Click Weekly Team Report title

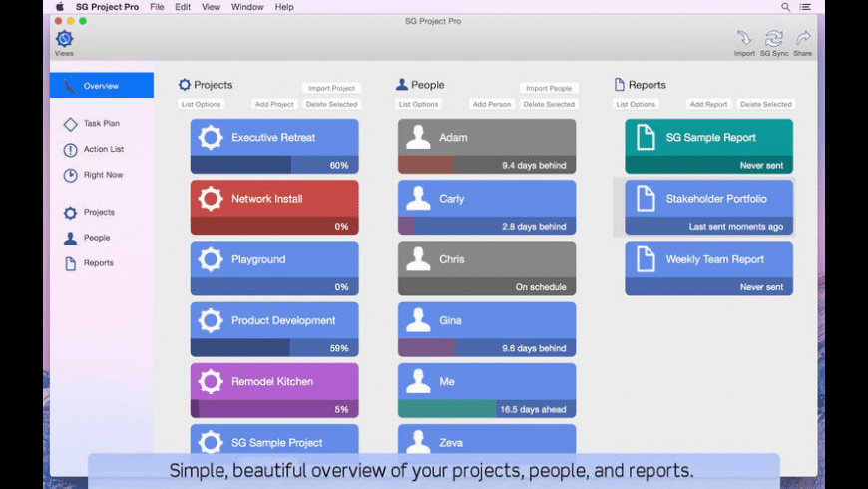pyautogui.click(x=714, y=259)
